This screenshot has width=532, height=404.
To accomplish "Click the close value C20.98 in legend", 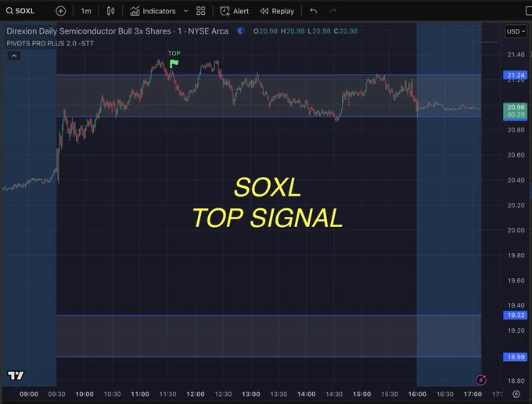I will (x=345, y=31).
